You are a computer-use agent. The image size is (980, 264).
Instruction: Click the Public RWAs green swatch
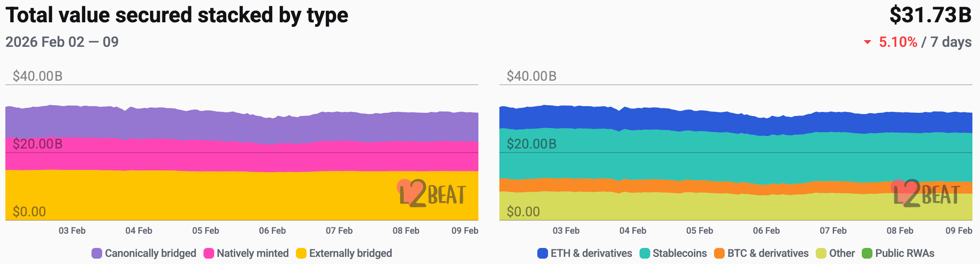point(867,253)
